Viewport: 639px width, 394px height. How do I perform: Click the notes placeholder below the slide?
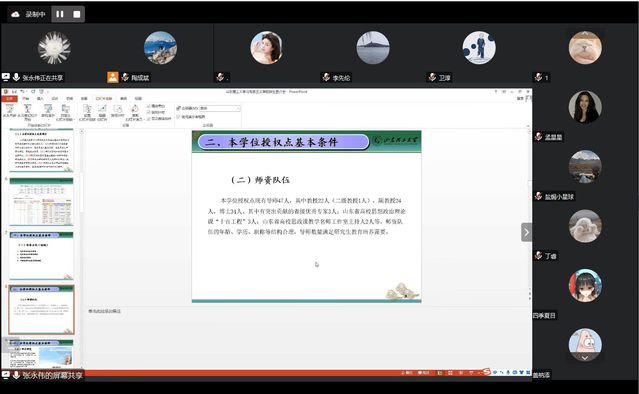point(105,311)
